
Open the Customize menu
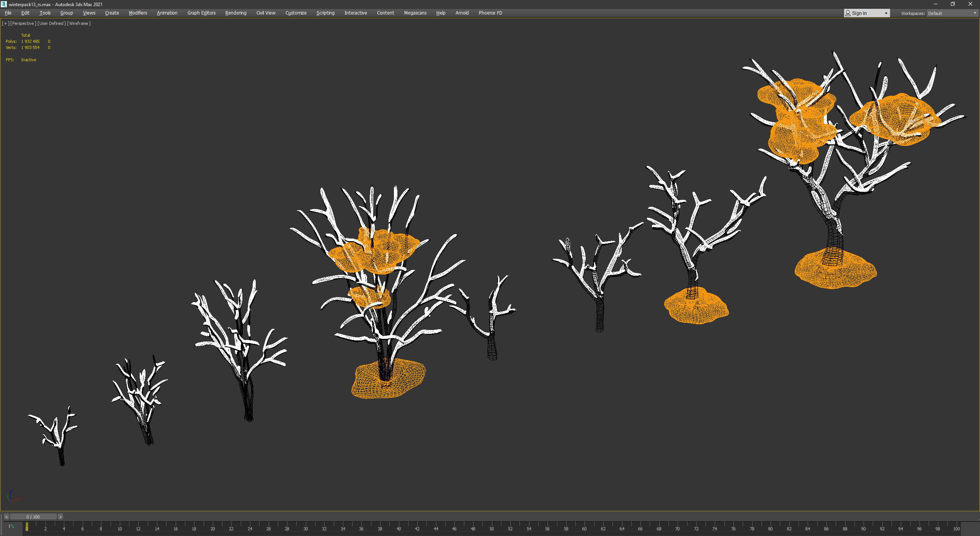(296, 13)
